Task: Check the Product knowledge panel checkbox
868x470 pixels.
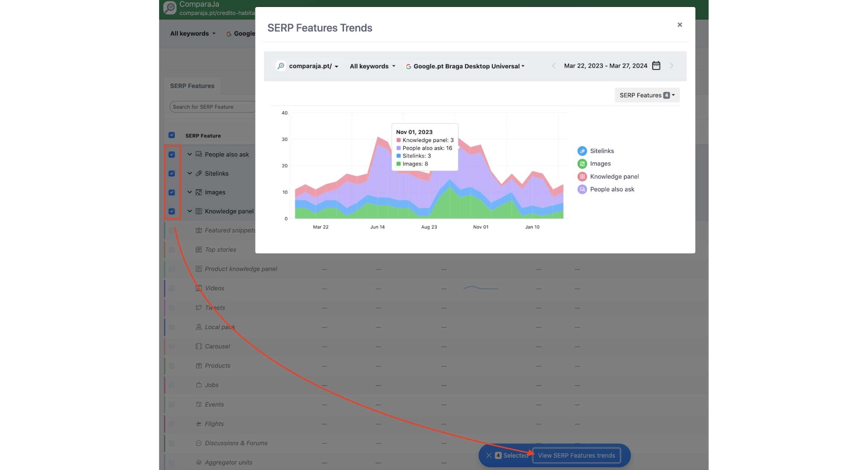Action: tap(171, 269)
